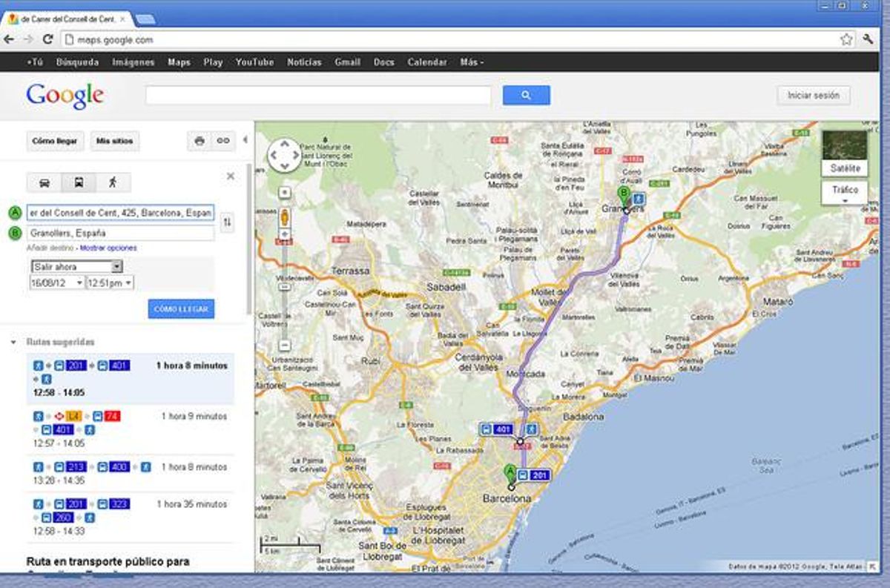Select the green B destination marker in the form

pyautogui.click(x=15, y=233)
